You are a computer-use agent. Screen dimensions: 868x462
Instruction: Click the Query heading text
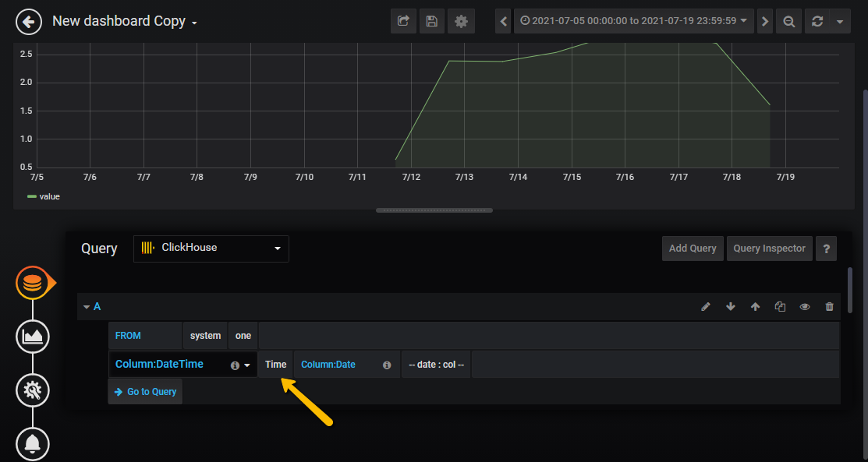coord(99,249)
